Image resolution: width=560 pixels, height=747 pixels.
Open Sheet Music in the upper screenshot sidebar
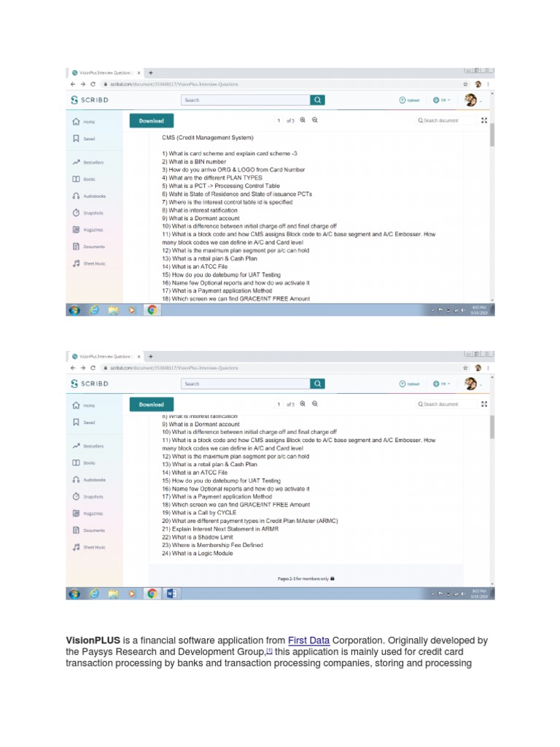(89, 263)
